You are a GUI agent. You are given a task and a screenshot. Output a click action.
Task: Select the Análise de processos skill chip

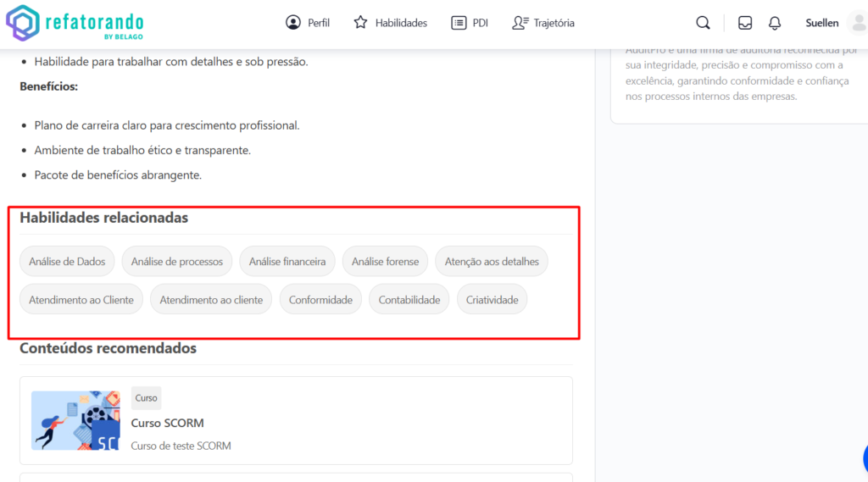[x=177, y=262]
